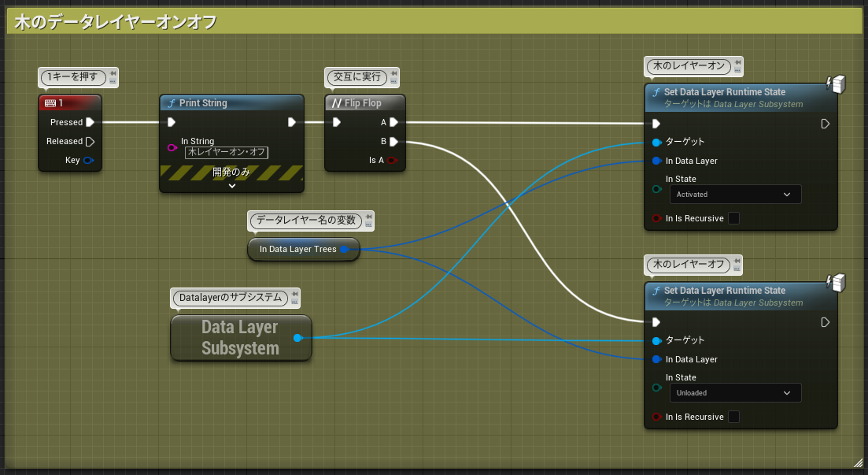The width and height of the screenshot is (868, 475).
Task: Select the Print String node header
Action: point(231,103)
